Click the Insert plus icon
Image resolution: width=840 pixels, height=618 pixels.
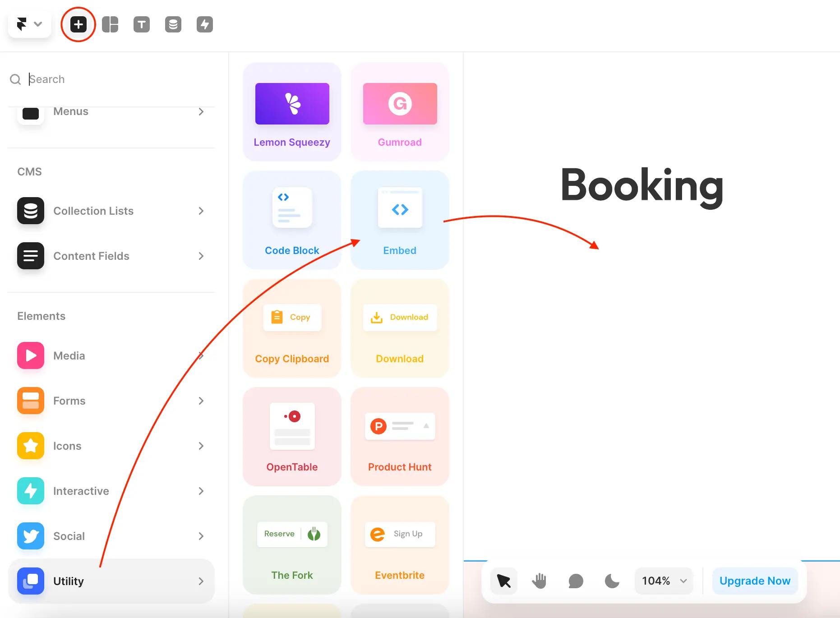coord(78,24)
